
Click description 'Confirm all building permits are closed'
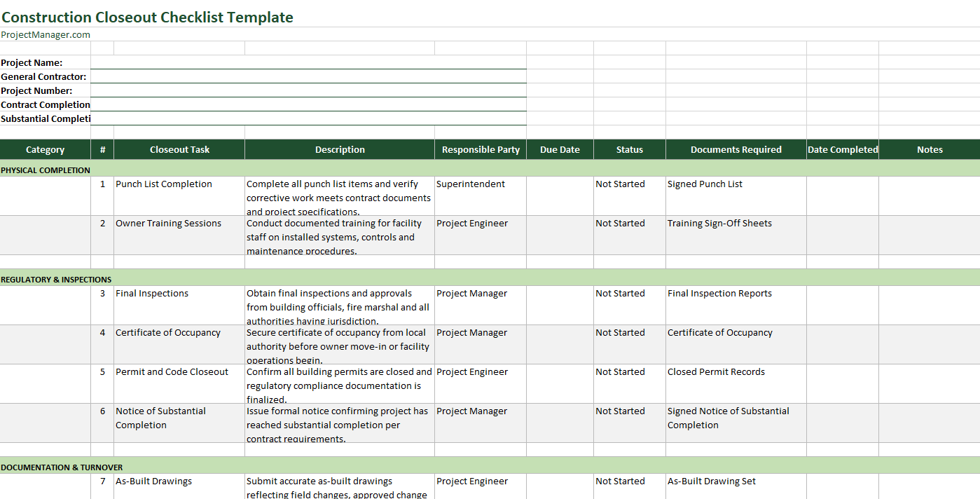click(x=340, y=383)
